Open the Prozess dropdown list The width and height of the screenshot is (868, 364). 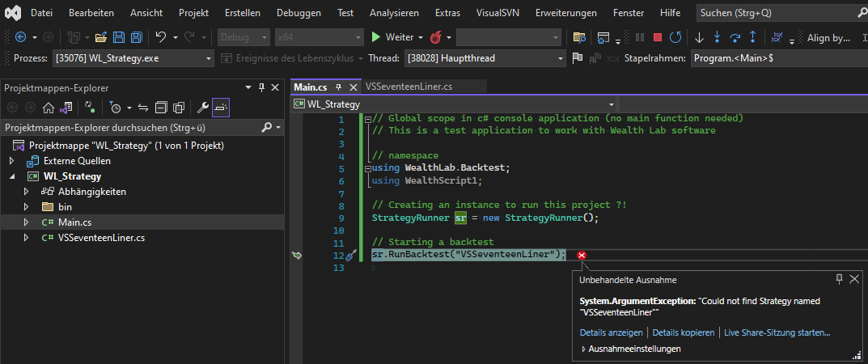209,58
